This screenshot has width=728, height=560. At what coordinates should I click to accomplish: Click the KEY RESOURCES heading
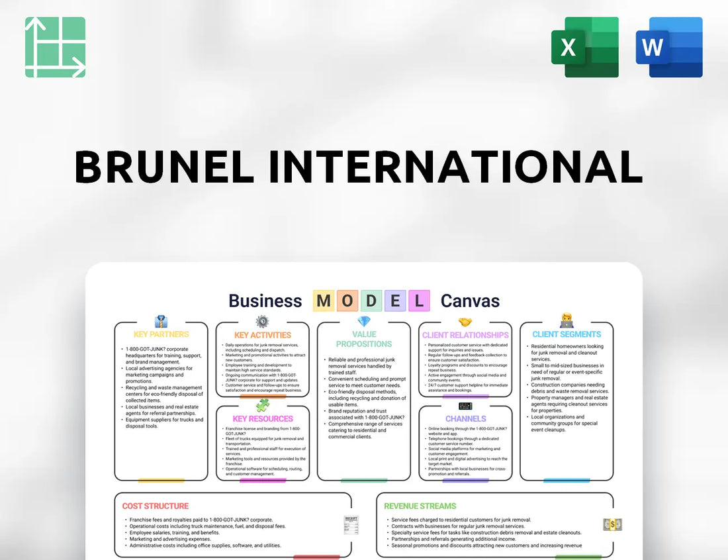tap(263, 419)
